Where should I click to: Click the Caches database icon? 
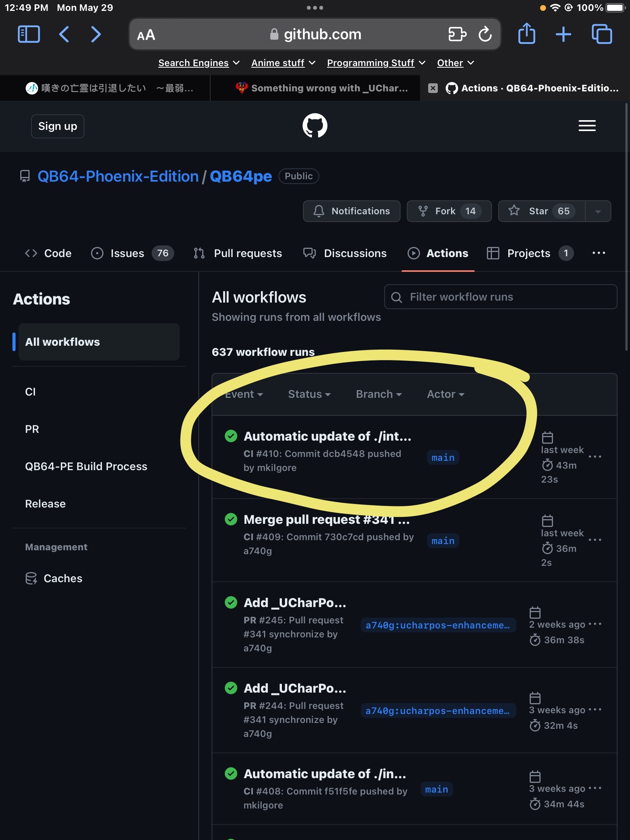click(x=31, y=578)
